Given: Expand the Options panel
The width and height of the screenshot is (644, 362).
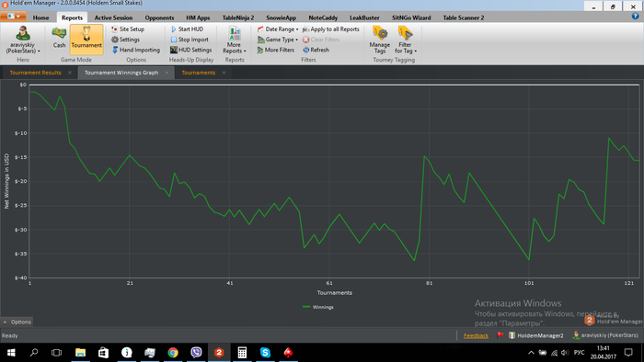Looking at the screenshot, I should [17, 322].
